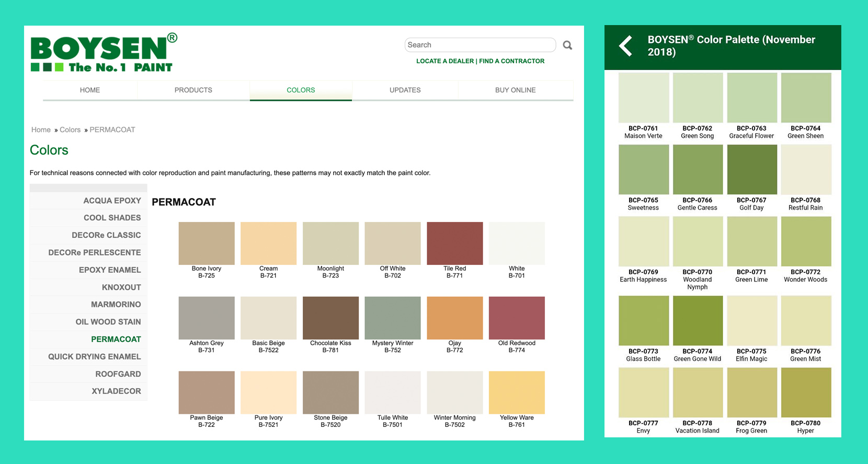Image resolution: width=868 pixels, height=464 pixels.
Task: Pick Stone Beige B-7520 swatch
Action: pyautogui.click(x=330, y=393)
